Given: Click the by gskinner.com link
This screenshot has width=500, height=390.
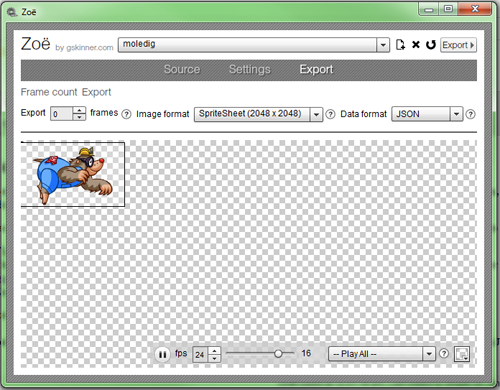Looking at the screenshot, I should (x=84, y=48).
